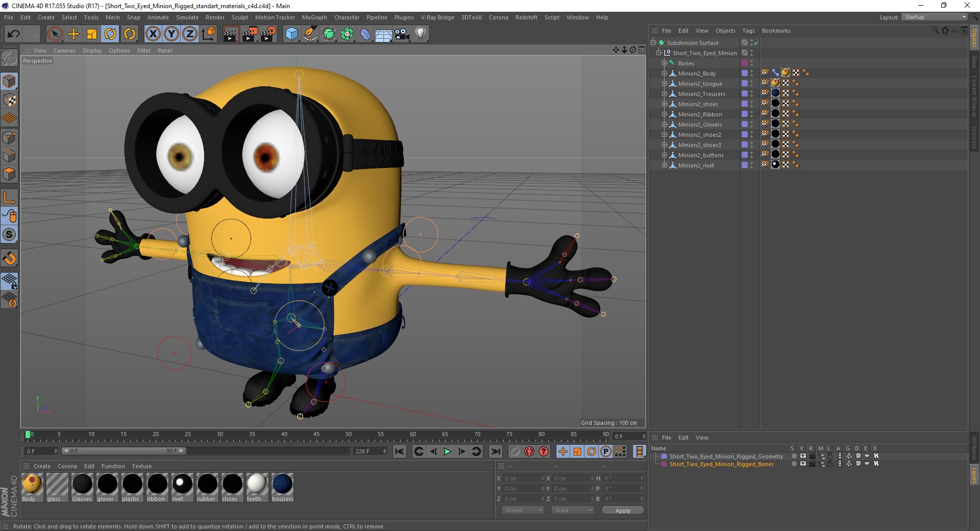Toggle Minion2_tongue visibility dots

[751, 83]
